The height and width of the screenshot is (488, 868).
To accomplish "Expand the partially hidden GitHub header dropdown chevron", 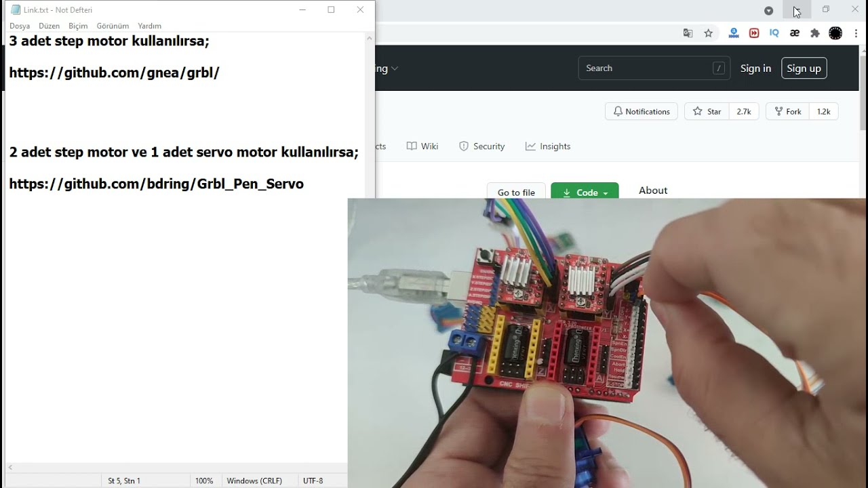I will pyautogui.click(x=395, y=68).
